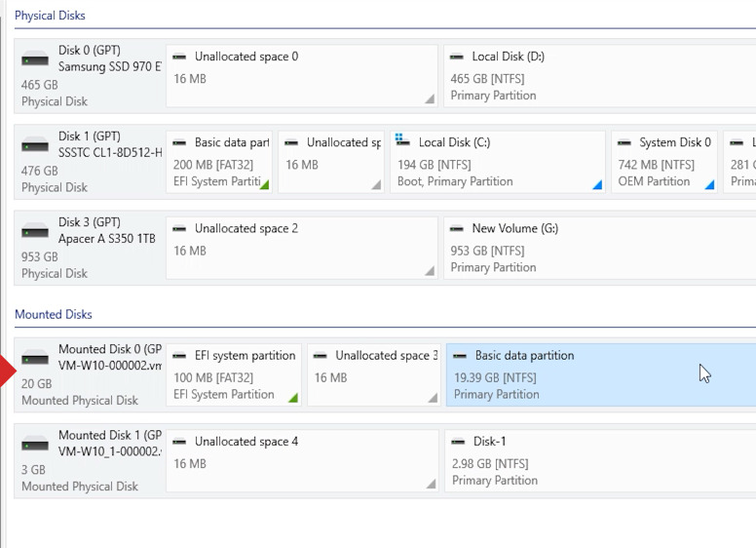Click the Unallocated space 2 partition icon
Image resolution: width=756 pixels, height=548 pixels.
pos(179,228)
